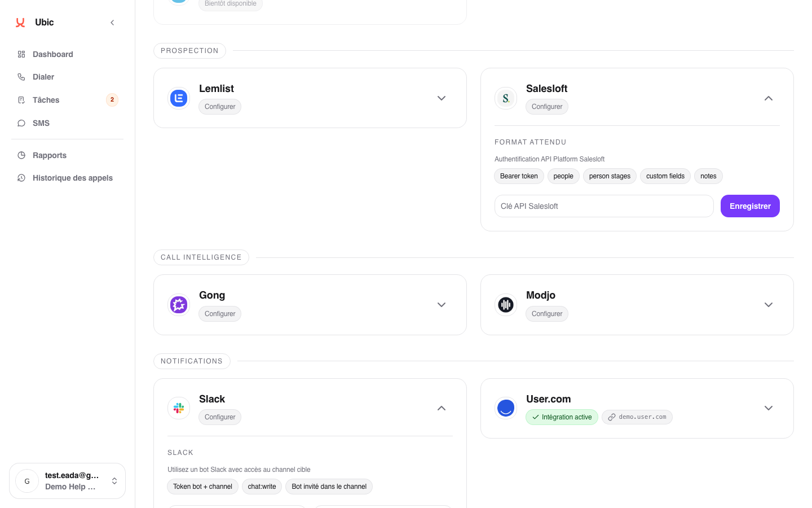Click the custom fields tag
Screen dimensions: 812x508
click(665, 176)
